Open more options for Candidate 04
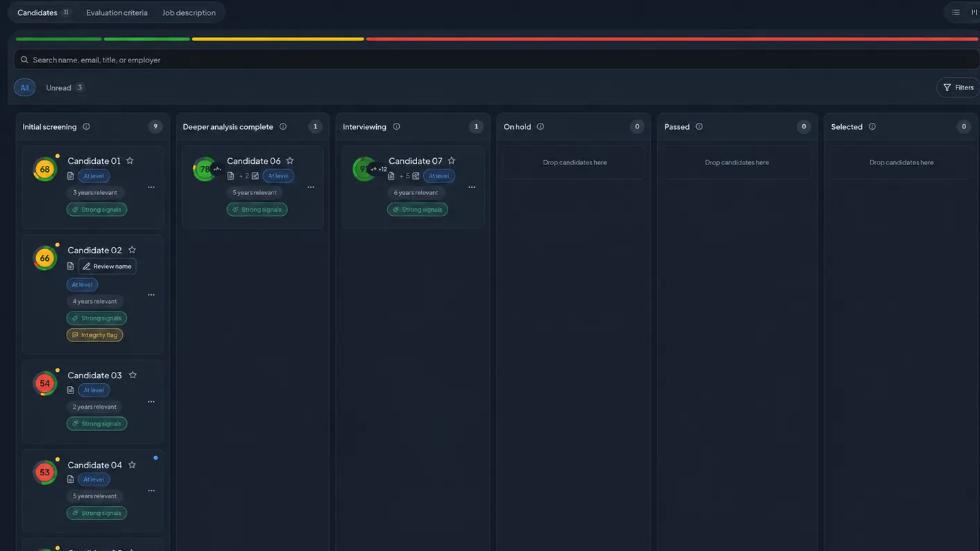980x551 pixels. 151,491
